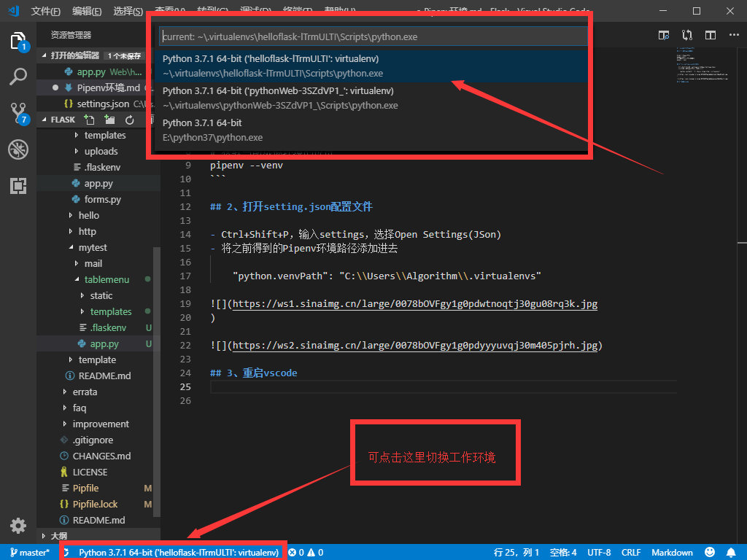The width and height of the screenshot is (747, 560).
Task: Open the Source Control view showing 7 changes
Action: pyautogui.click(x=18, y=109)
